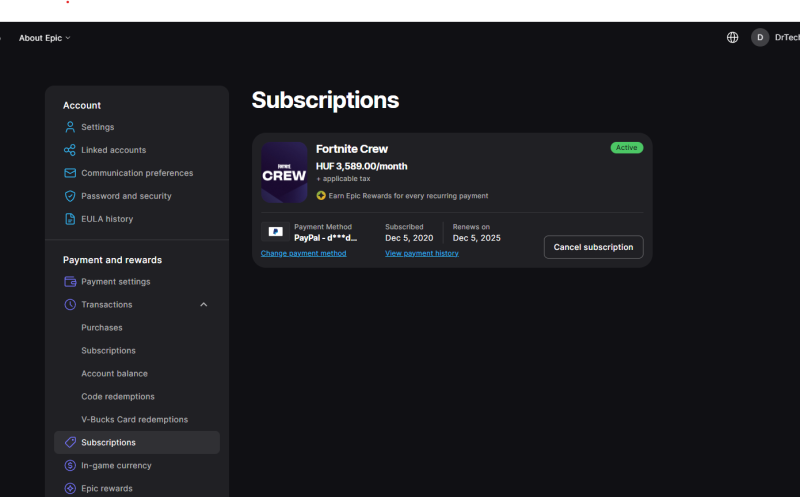Click the Password and security shield icon

70,196
